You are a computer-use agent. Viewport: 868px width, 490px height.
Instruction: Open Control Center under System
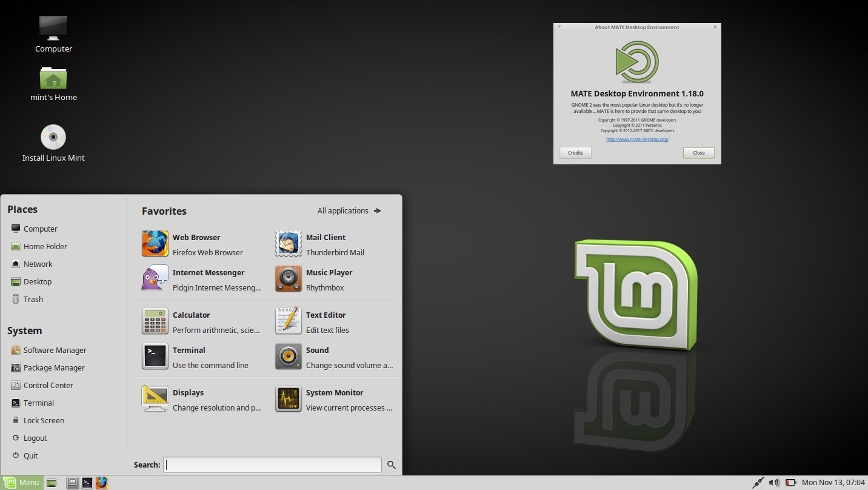[42, 385]
